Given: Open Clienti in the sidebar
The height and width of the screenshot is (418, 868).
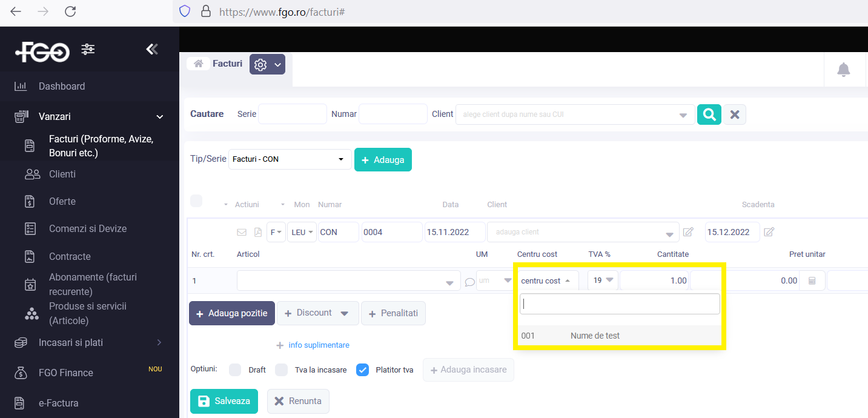Looking at the screenshot, I should click(x=62, y=174).
